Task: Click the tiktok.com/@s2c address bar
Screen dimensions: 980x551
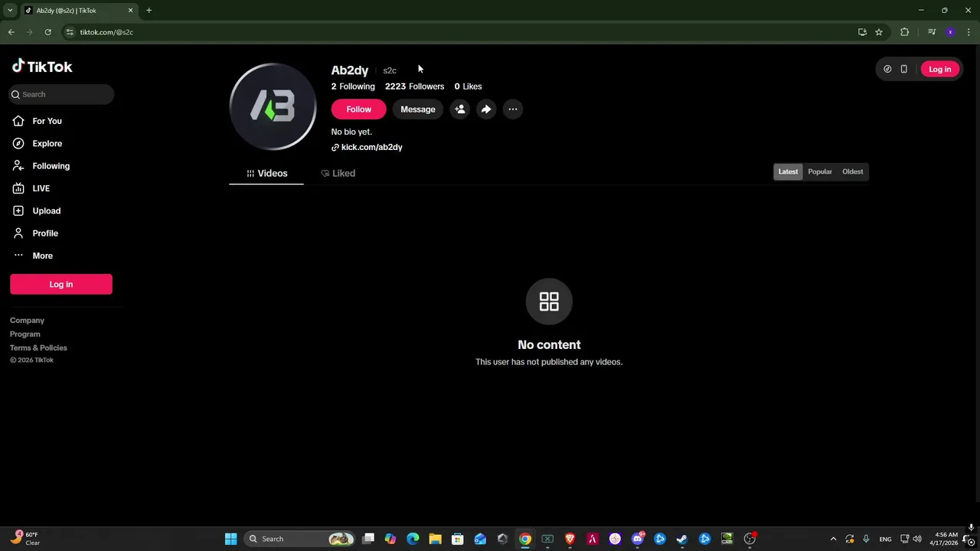Action: [x=459, y=32]
